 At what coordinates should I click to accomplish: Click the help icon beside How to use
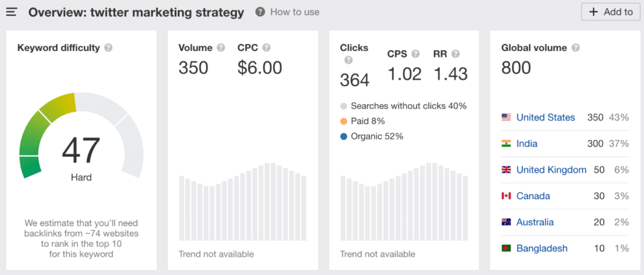[x=260, y=12]
